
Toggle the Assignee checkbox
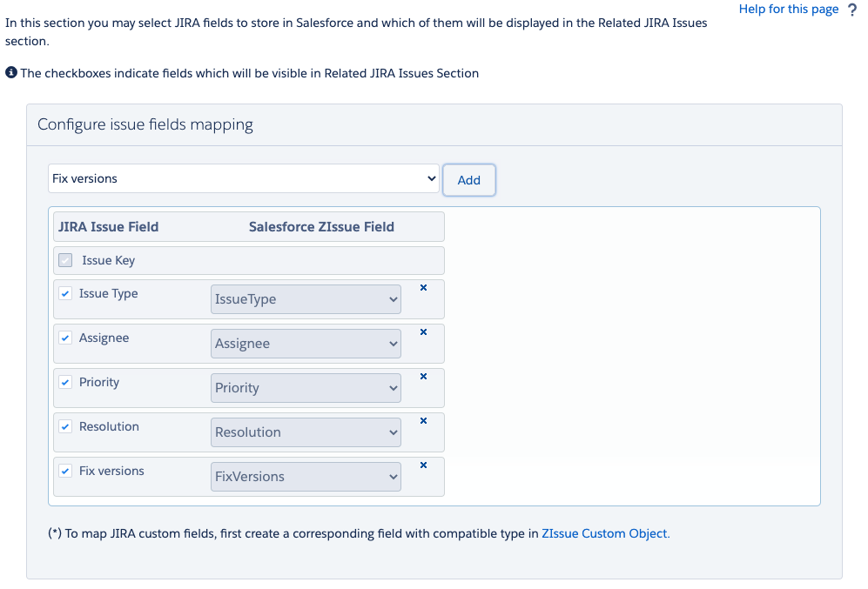click(65, 338)
